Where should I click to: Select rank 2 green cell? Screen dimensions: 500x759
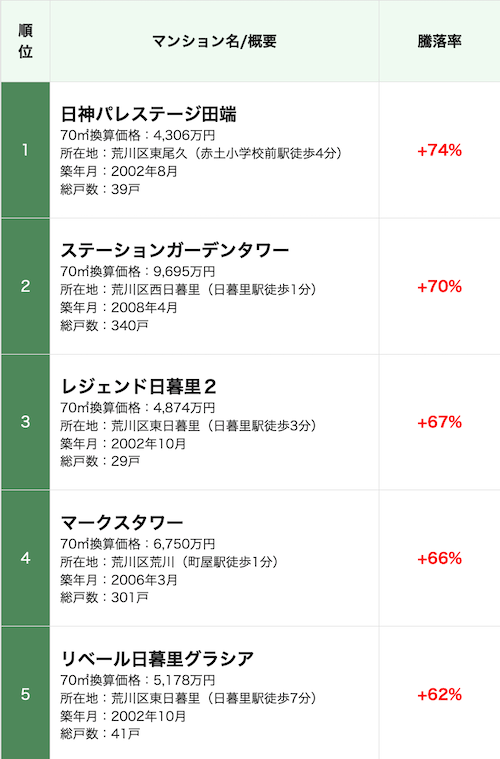pyautogui.click(x=25, y=286)
